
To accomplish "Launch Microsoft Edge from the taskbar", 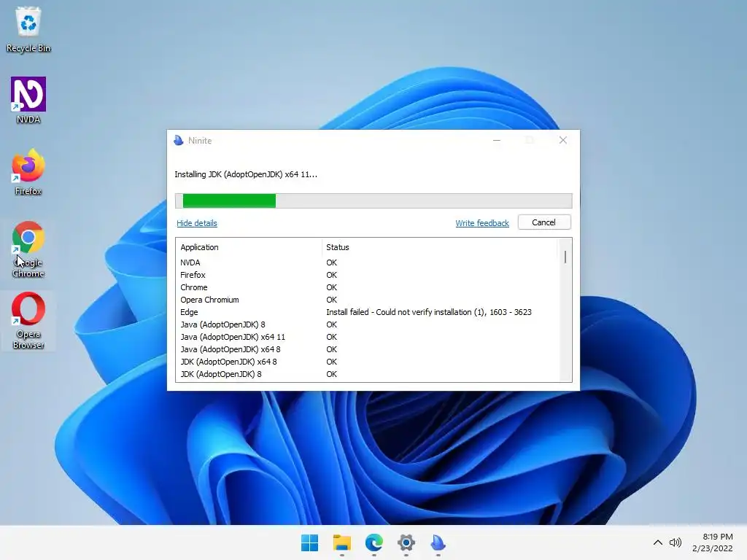I will click(x=374, y=542).
